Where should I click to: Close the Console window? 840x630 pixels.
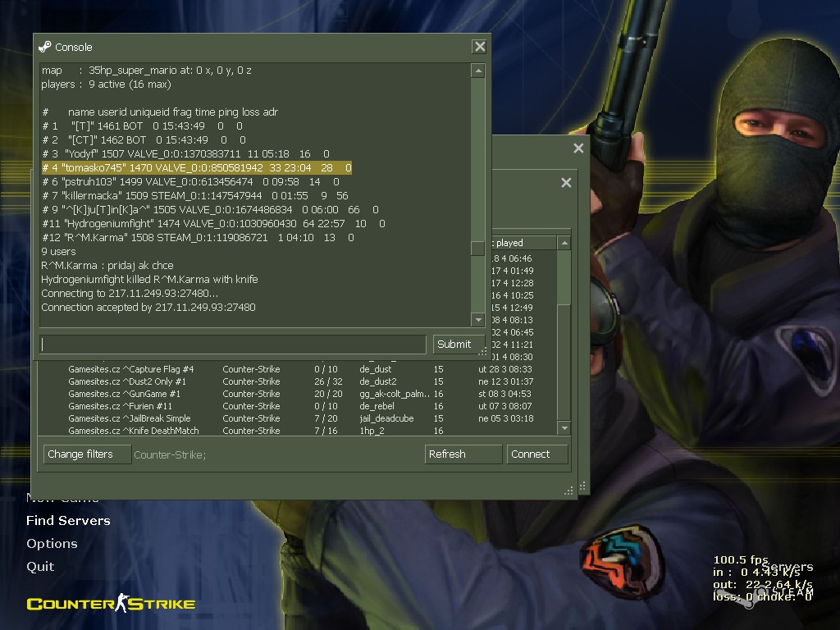479,47
